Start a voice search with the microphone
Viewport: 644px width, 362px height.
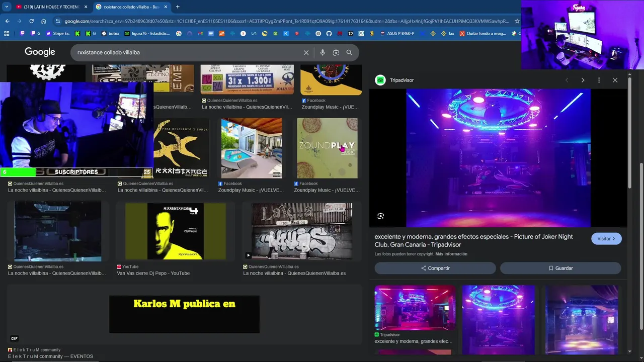coord(323,52)
